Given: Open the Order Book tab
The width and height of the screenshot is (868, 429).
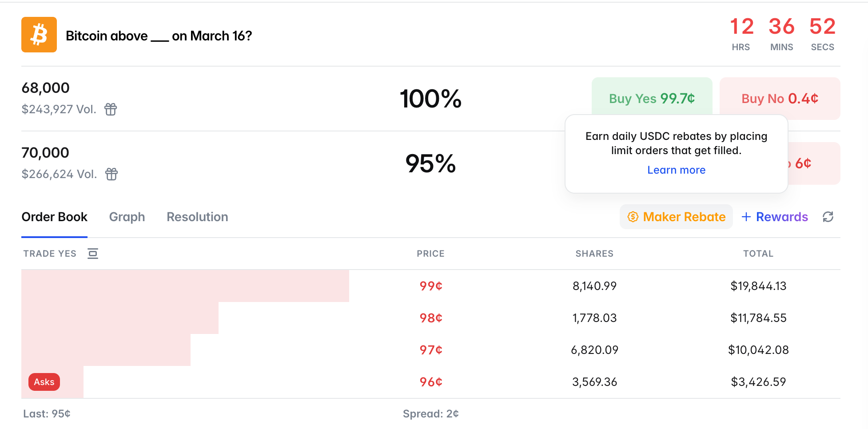Looking at the screenshot, I should tap(54, 217).
